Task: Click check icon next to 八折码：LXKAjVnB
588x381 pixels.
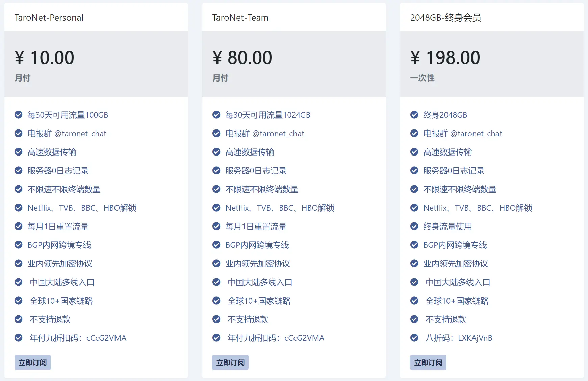Action: [414, 338]
